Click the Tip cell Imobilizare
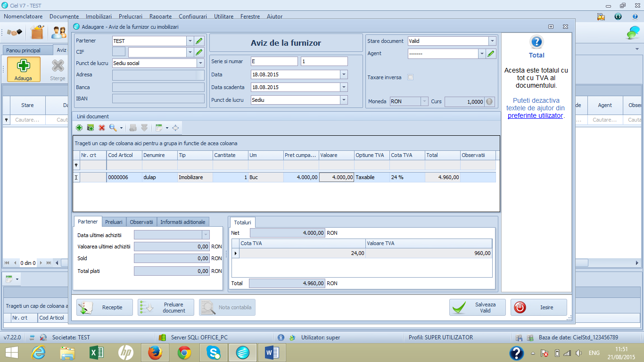Viewport: 644px width, 362px height. point(195,177)
